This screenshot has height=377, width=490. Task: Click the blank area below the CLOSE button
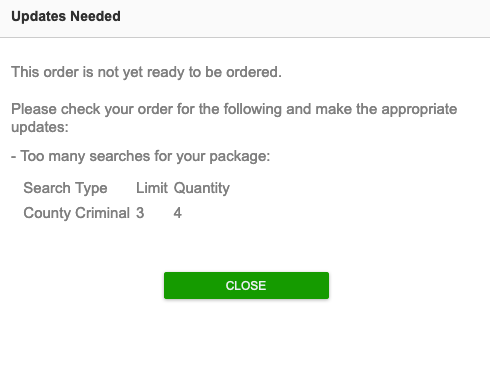pos(246,337)
